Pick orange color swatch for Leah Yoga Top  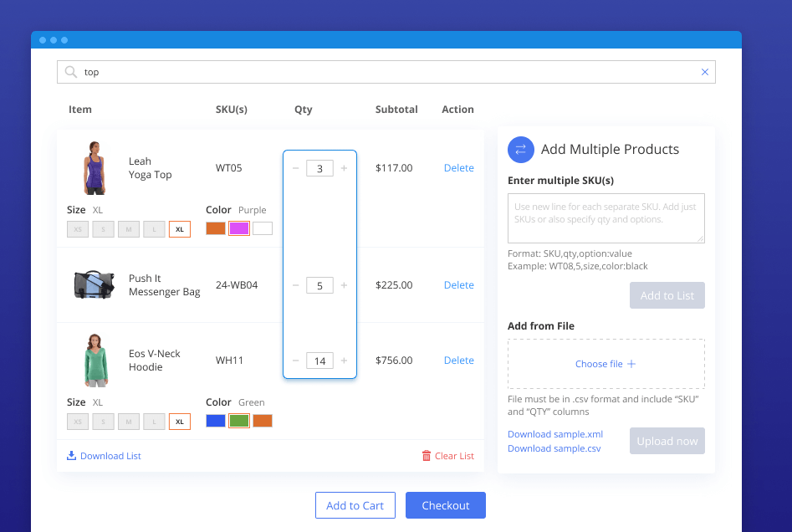pos(216,228)
